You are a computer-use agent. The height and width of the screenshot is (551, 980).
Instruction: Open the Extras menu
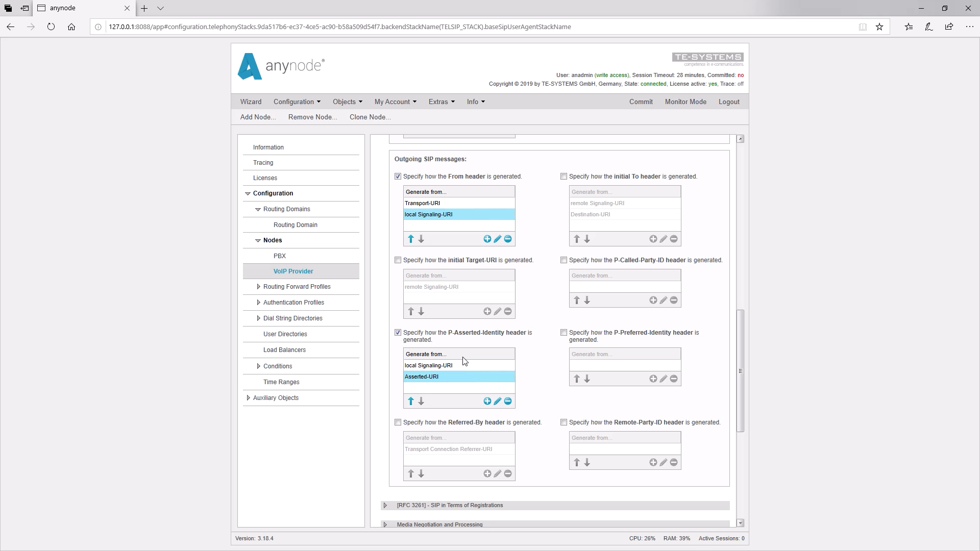coord(442,102)
